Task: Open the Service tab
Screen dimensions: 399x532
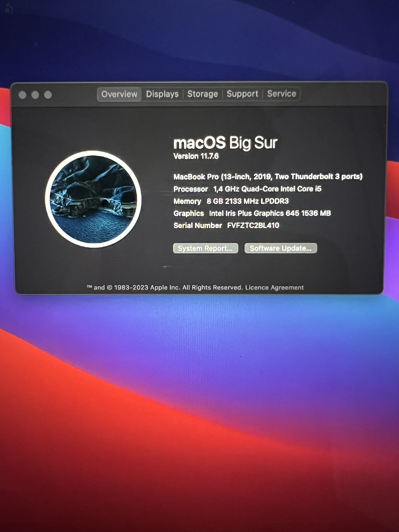Action: click(281, 93)
